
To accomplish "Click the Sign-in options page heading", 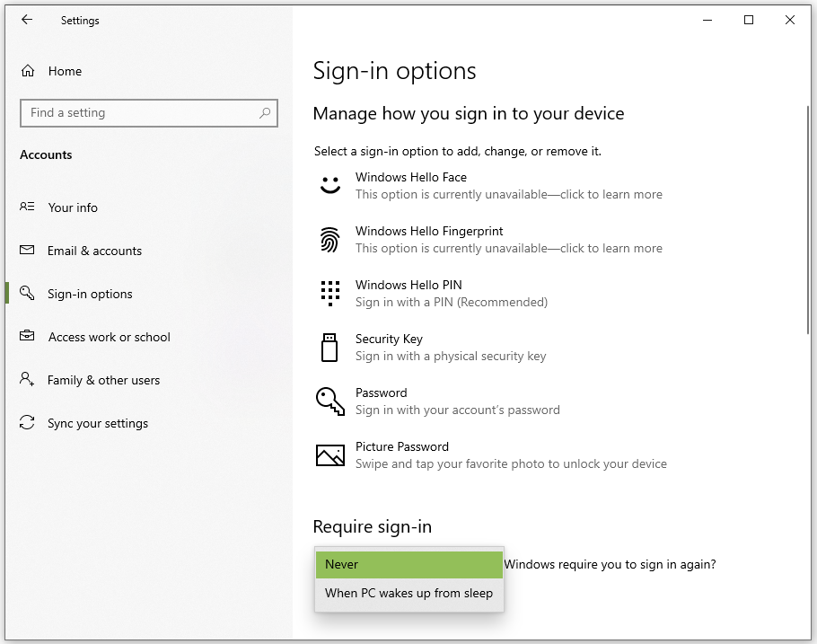I will [394, 72].
